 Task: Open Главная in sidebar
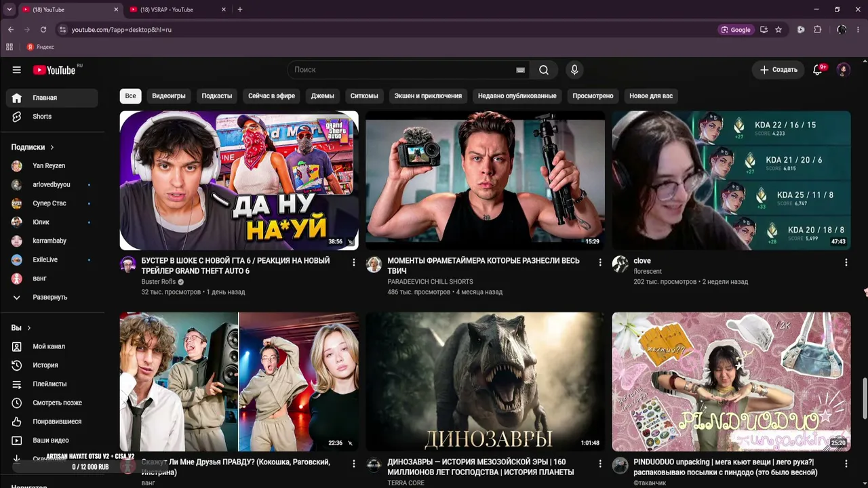[x=52, y=98]
